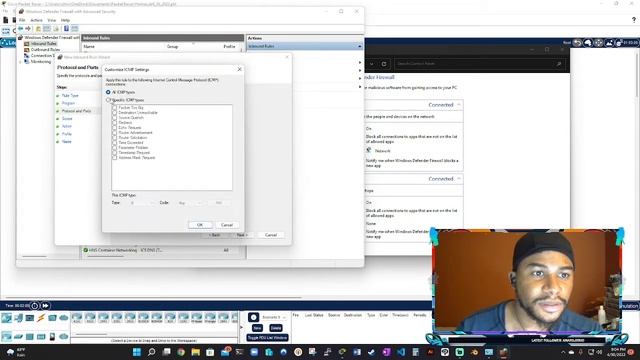Click Cancel in the New Inbound Rule Wizard
640x360 pixels.
271,235
